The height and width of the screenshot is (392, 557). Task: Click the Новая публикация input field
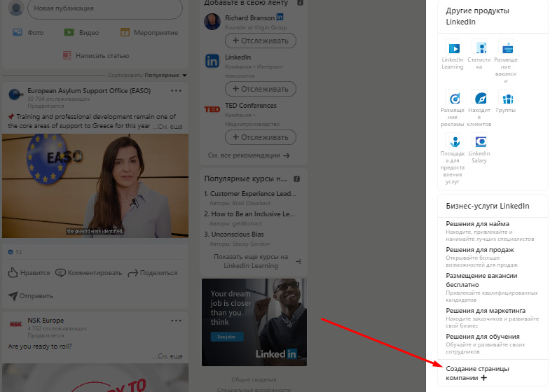coord(105,8)
